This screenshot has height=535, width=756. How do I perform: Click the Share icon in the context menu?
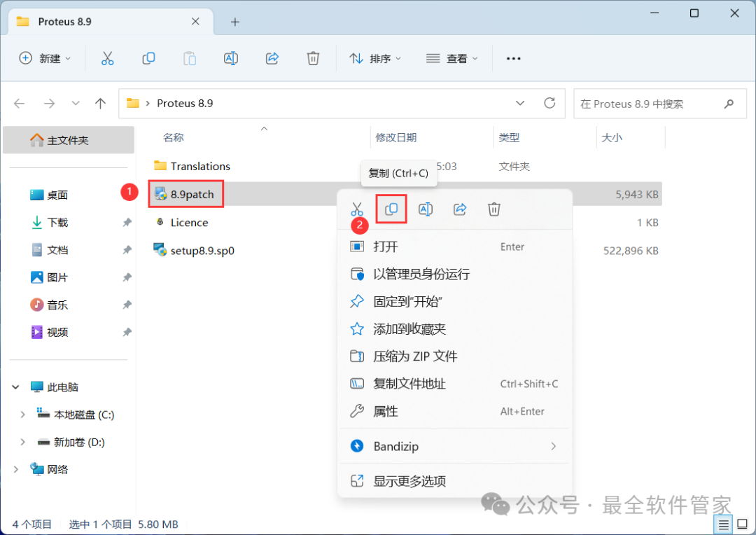(x=460, y=209)
